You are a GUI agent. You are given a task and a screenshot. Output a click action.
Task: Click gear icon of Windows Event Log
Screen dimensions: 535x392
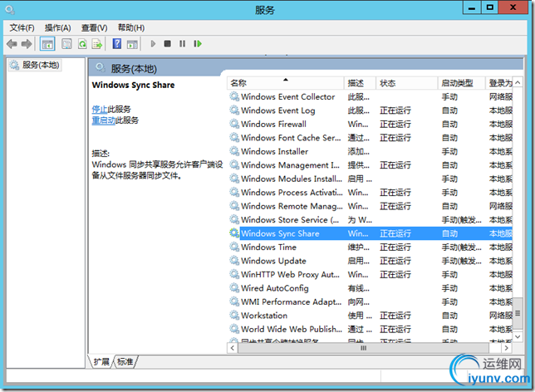click(234, 110)
